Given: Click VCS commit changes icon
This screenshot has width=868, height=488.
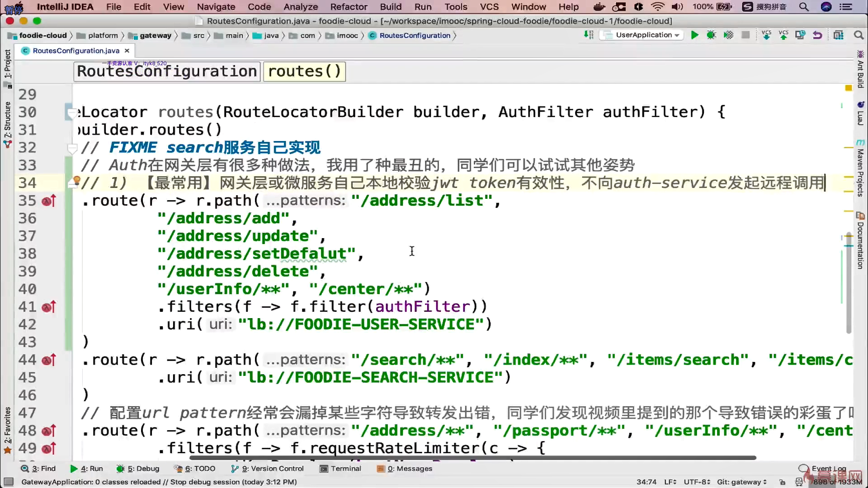Looking at the screenshot, I should (x=783, y=35).
